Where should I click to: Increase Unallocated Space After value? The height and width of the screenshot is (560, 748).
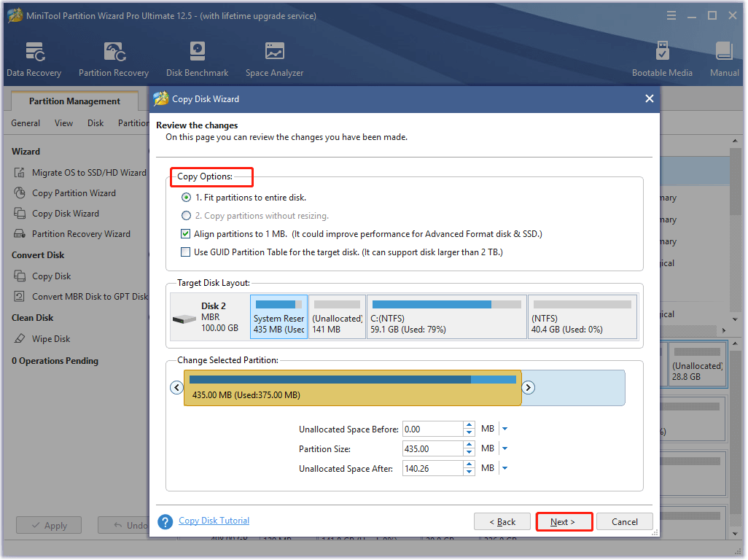pos(470,464)
